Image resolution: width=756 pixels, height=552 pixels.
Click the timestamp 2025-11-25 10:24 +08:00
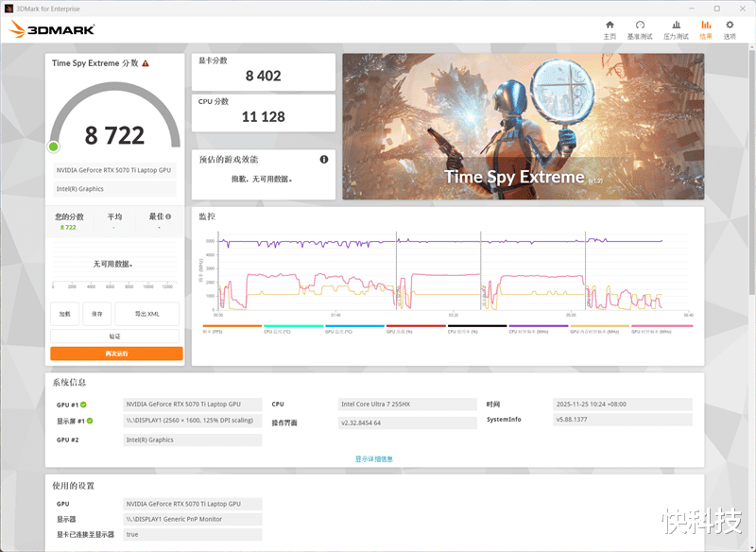point(623,405)
